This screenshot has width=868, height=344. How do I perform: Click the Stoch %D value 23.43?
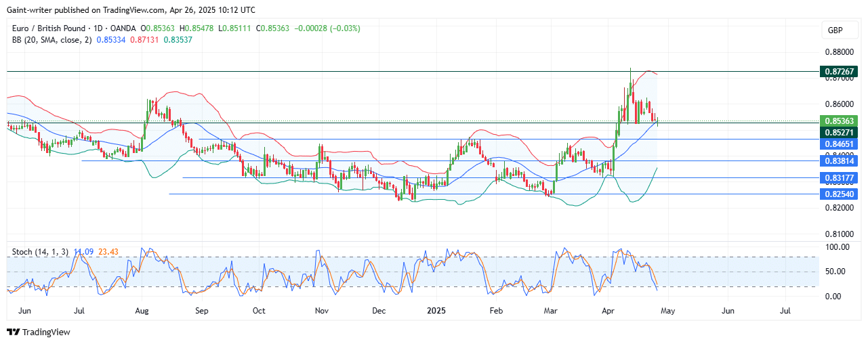point(108,252)
